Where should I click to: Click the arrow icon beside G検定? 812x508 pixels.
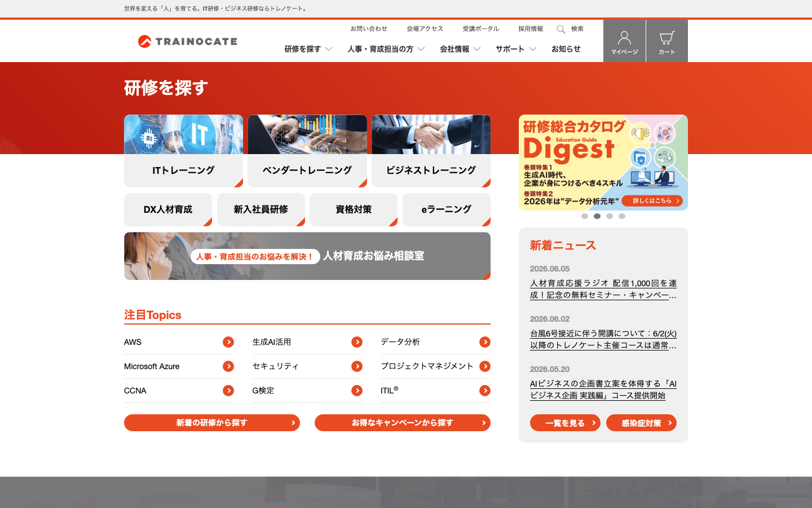point(357,391)
